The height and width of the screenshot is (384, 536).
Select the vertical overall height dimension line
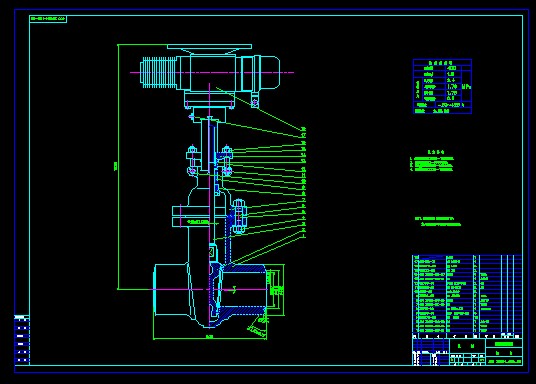click(118, 167)
